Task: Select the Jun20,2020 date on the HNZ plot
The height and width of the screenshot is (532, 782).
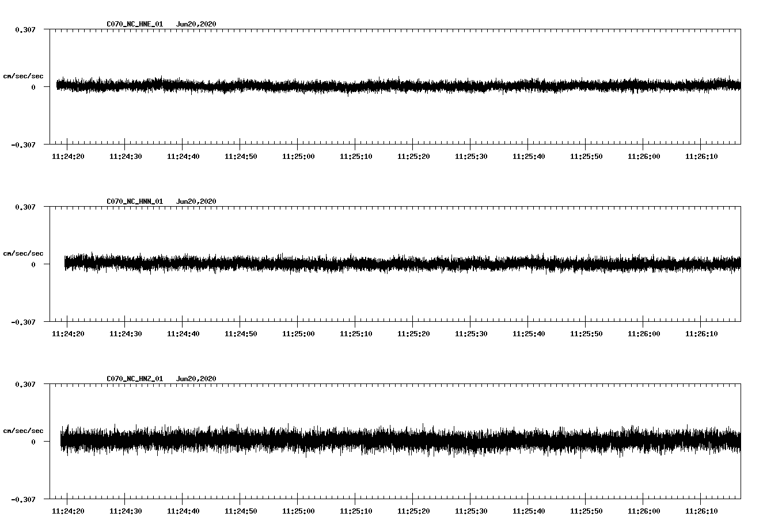Action: [196, 379]
